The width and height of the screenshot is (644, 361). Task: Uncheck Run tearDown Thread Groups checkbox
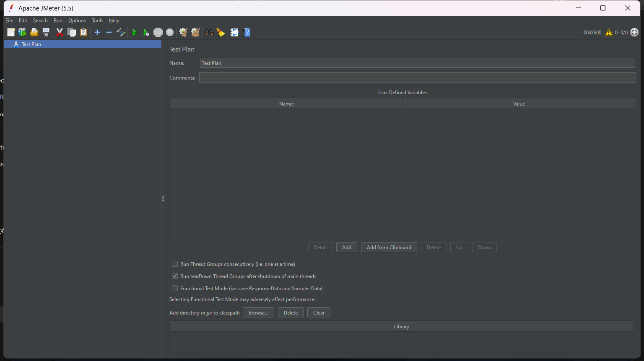click(x=175, y=276)
